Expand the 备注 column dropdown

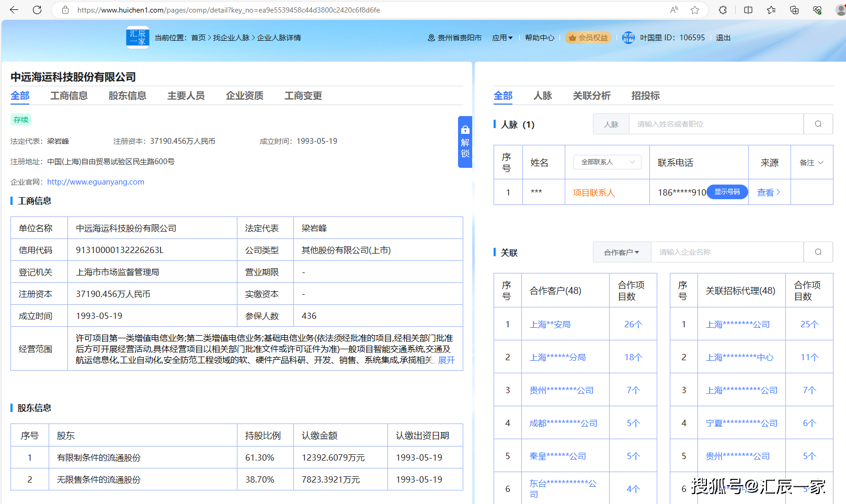811,163
